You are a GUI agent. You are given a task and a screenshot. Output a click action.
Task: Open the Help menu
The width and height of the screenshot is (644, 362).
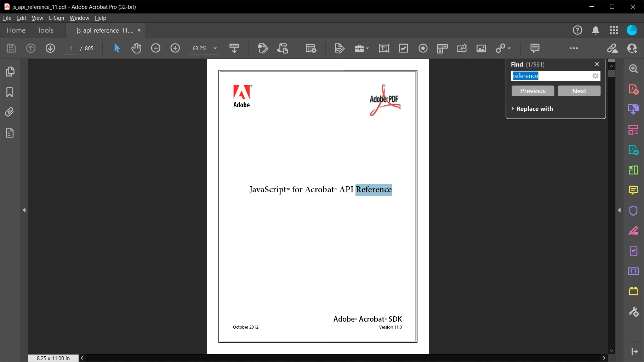pyautogui.click(x=100, y=18)
